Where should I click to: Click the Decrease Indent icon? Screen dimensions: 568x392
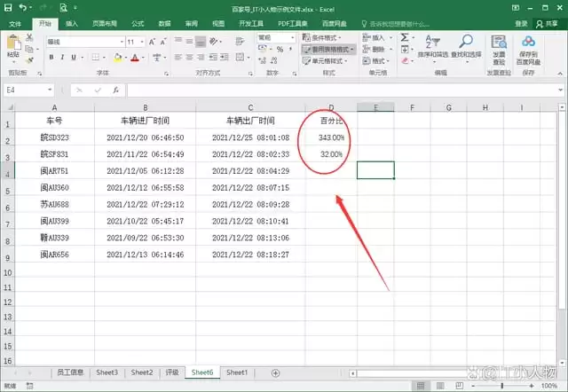(213, 57)
